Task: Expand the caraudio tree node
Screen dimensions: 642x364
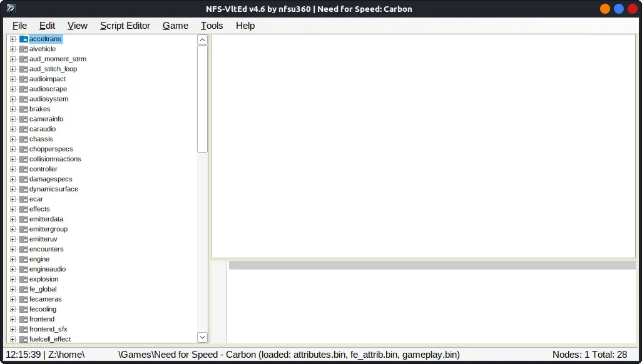Action: click(x=13, y=129)
